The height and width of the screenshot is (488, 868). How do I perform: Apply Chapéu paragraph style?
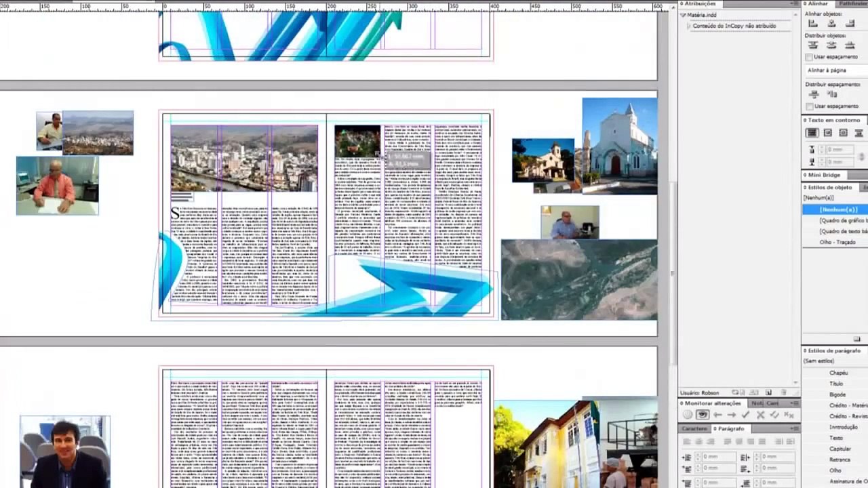pos(838,373)
